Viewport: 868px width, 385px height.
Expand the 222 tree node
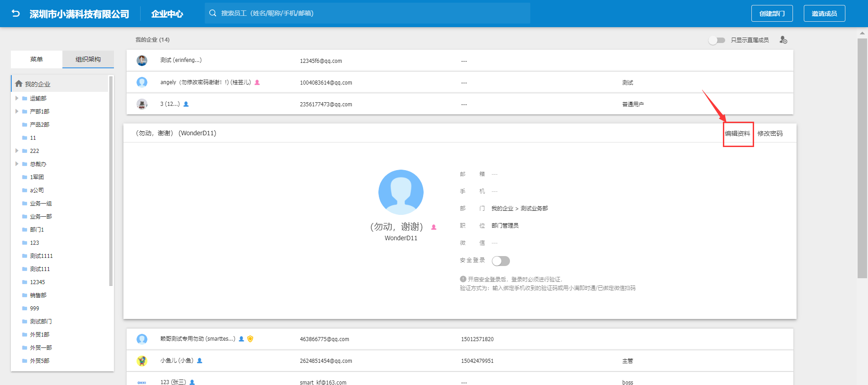tap(17, 151)
